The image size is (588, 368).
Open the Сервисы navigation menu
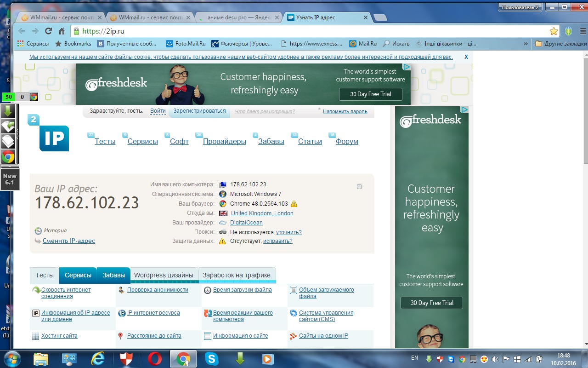[x=142, y=141]
